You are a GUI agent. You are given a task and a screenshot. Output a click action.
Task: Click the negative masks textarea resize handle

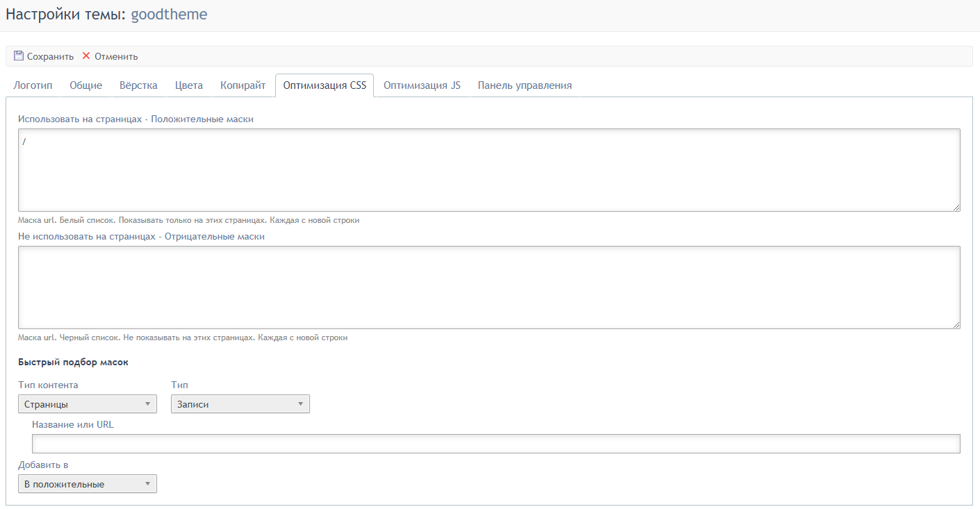click(x=956, y=325)
